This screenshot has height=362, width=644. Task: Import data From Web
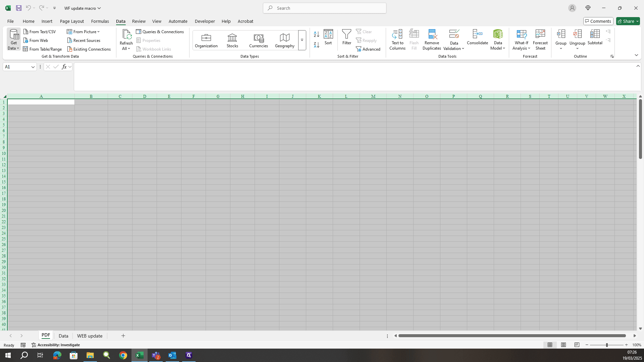tap(36, 40)
